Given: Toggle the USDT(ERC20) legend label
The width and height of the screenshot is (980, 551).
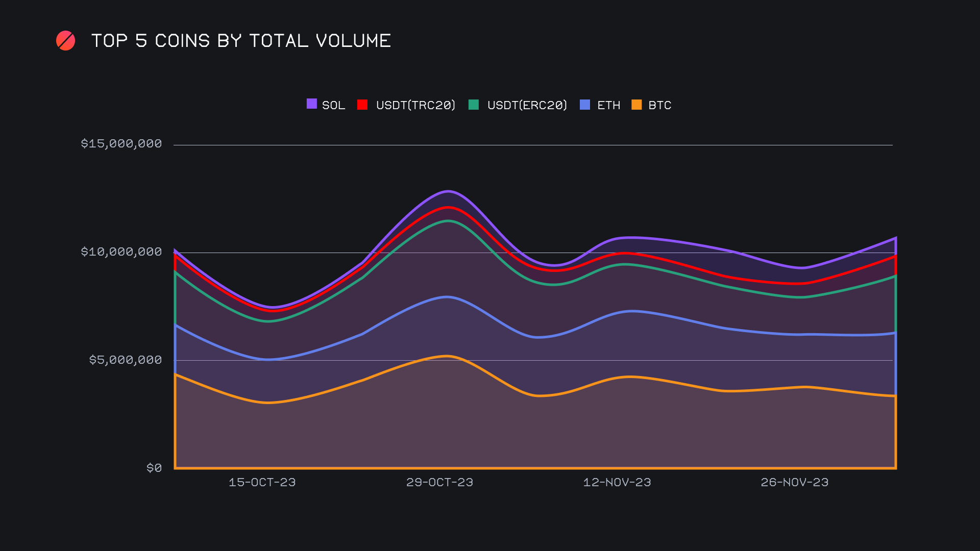Looking at the screenshot, I should tap(527, 106).
